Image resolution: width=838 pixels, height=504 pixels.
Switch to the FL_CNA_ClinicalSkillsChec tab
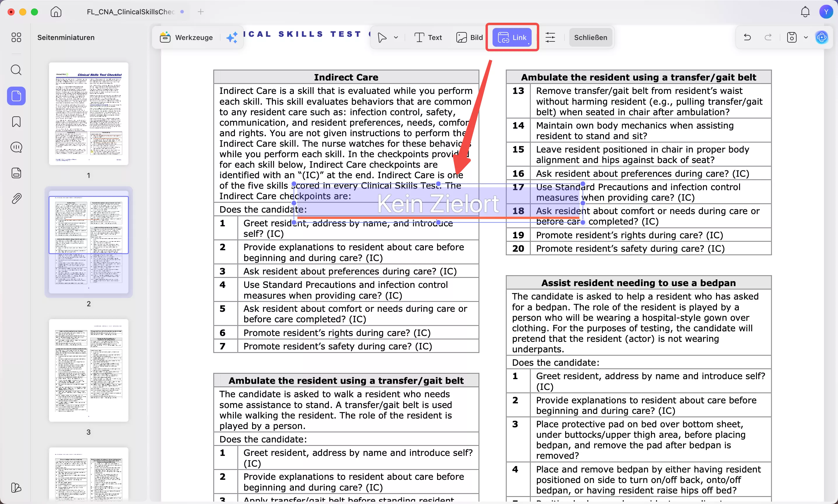[131, 12]
